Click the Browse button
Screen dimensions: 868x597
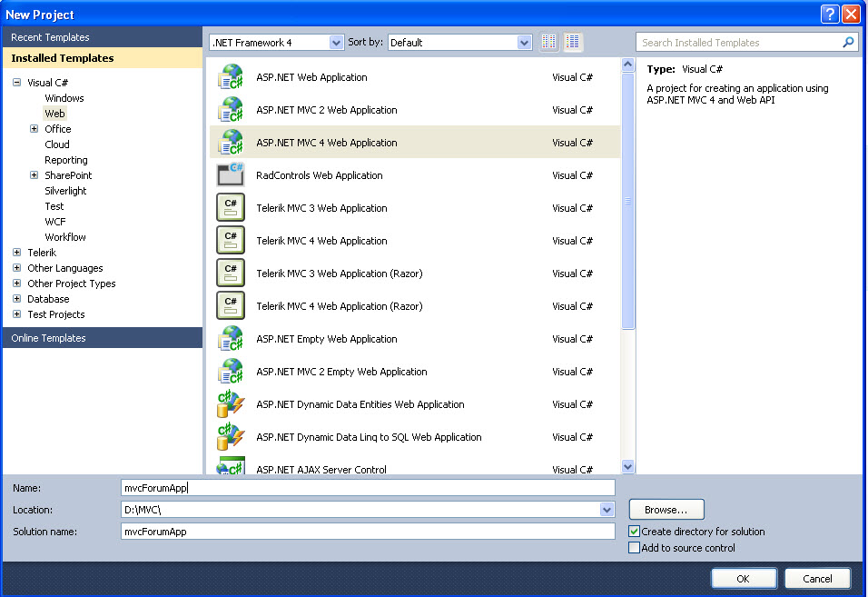666,509
